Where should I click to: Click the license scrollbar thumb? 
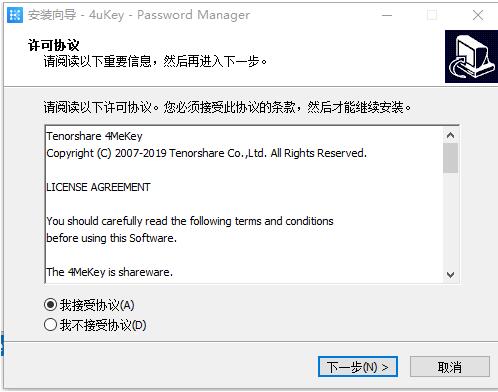(450, 158)
